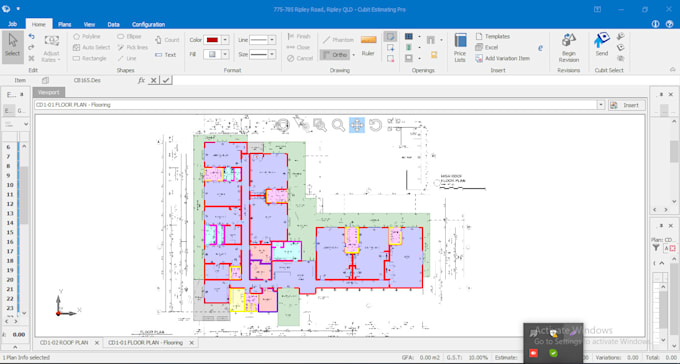The image size is (680, 364).
Task: Open the Color dropdown arrow
Action: click(225, 40)
